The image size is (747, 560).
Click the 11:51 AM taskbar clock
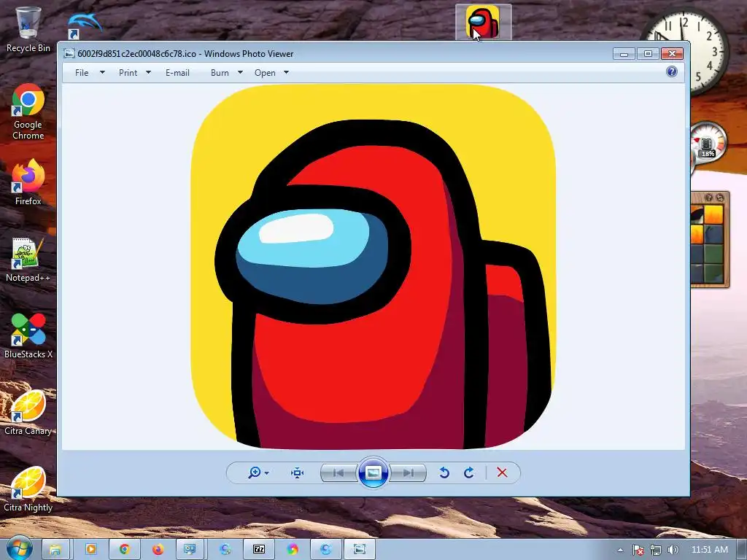tap(709, 550)
